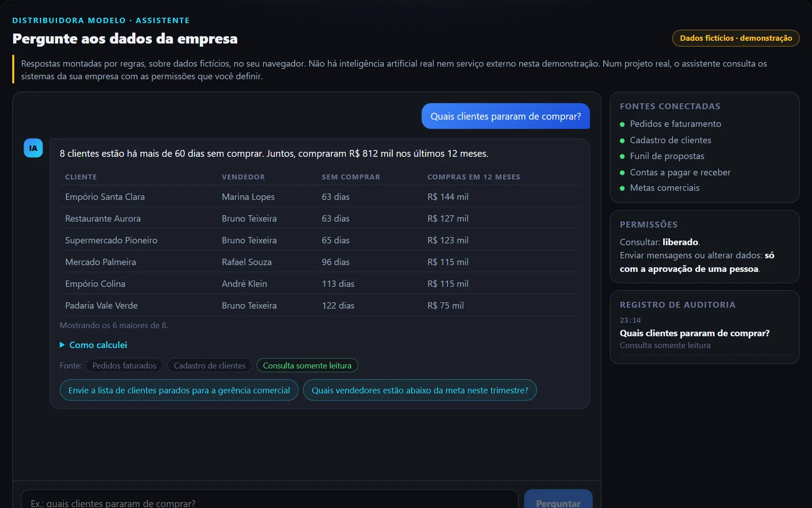Click the 'CLIENTE' column header
Image resolution: width=812 pixels, height=508 pixels.
(x=81, y=177)
